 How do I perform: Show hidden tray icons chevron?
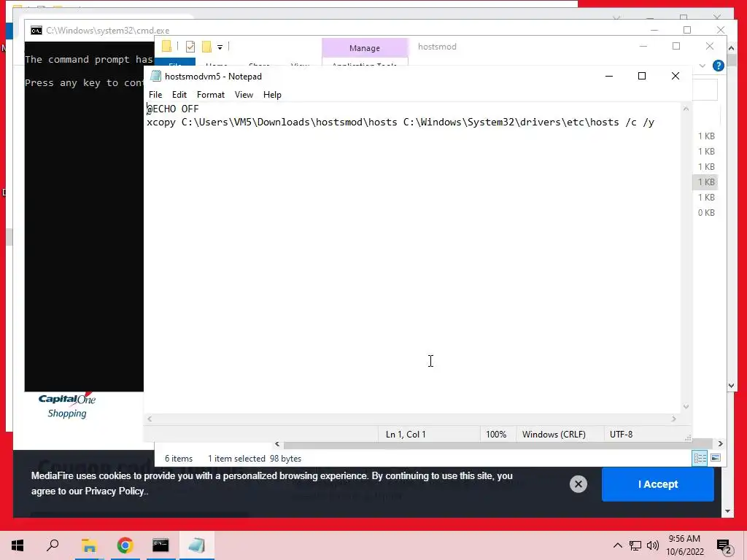tap(617, 545)
